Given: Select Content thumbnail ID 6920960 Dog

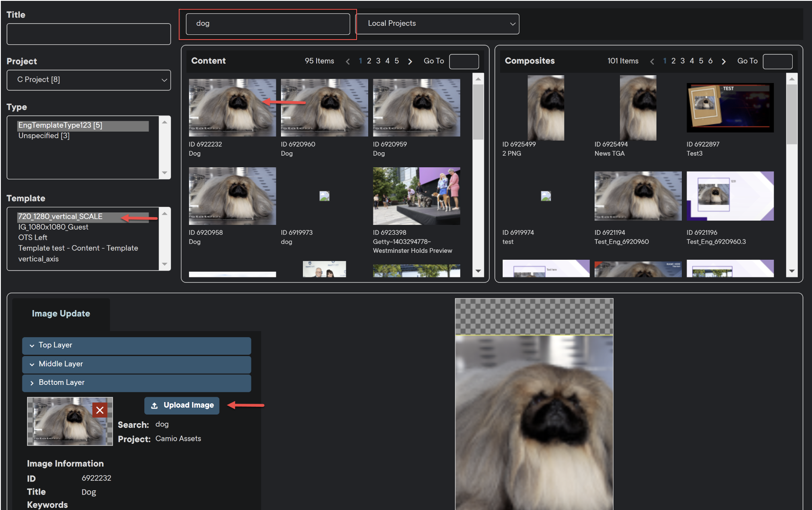Looking at the screenshot, I should tap(324, 108).
